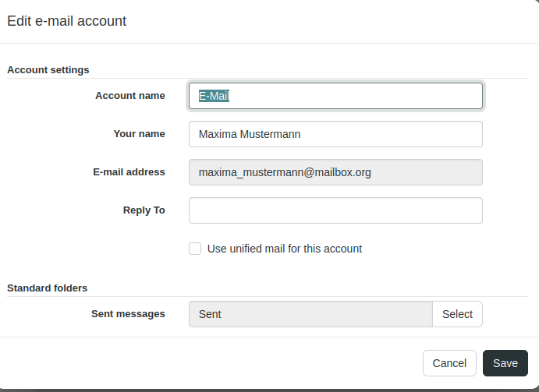The image size is (539, 392).
Task: Click the 'Sent messages' label
Action: [128, 314]
